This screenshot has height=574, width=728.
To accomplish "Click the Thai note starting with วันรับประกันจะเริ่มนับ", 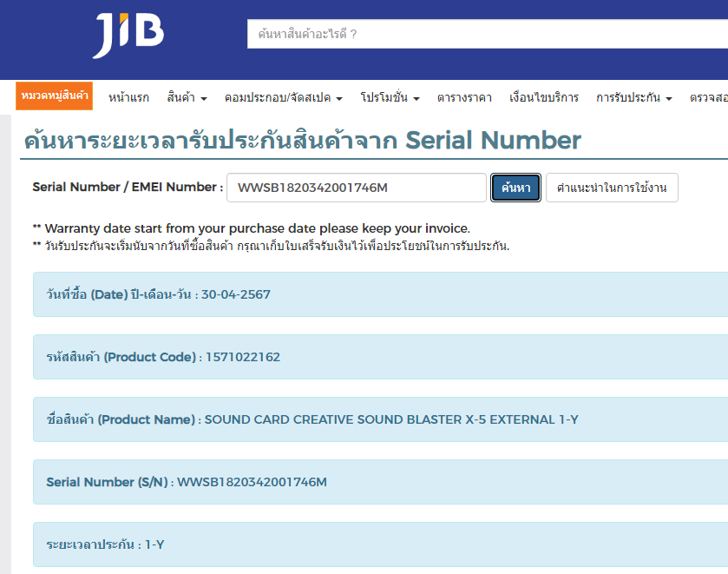I will pos(271,246).
